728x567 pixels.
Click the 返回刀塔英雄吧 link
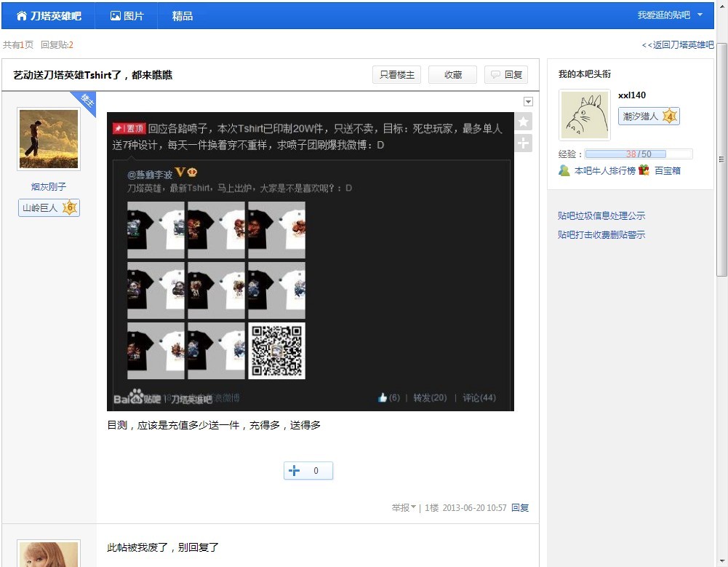pos(678,44)
